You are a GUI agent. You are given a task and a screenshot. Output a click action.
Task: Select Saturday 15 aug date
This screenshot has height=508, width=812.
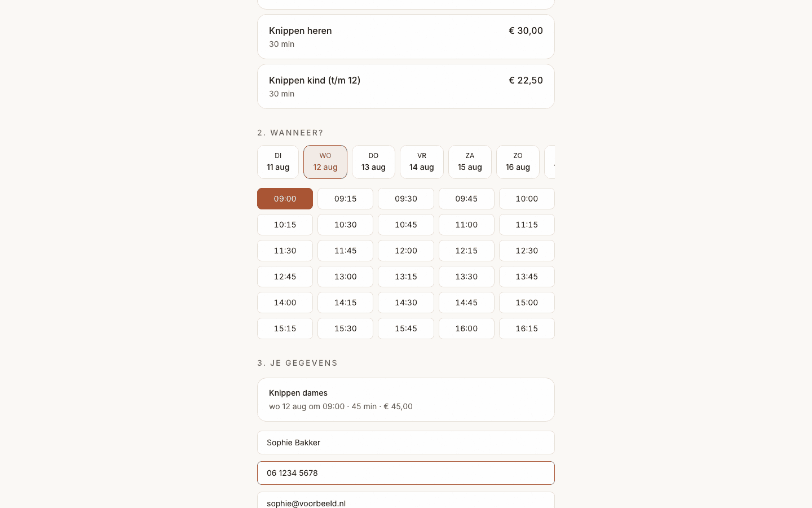[x=470, y=162]
